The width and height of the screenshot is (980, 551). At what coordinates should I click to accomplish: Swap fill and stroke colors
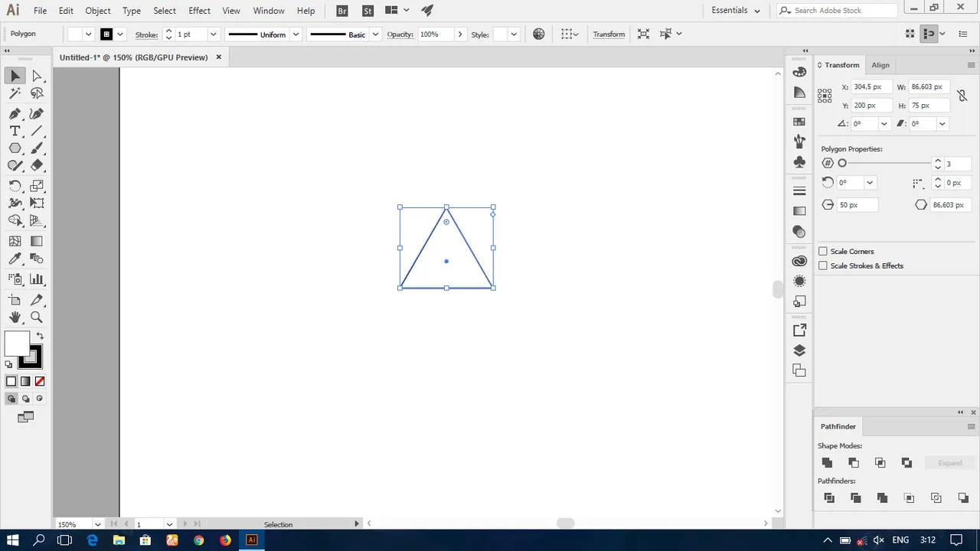[40, 336]
